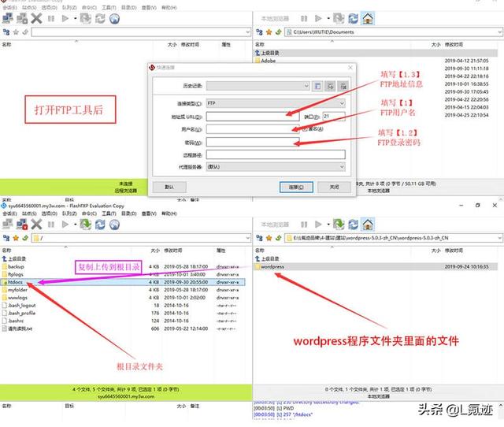Click the third icon button beside the 历史记录 dropdown

pos(343,86)
